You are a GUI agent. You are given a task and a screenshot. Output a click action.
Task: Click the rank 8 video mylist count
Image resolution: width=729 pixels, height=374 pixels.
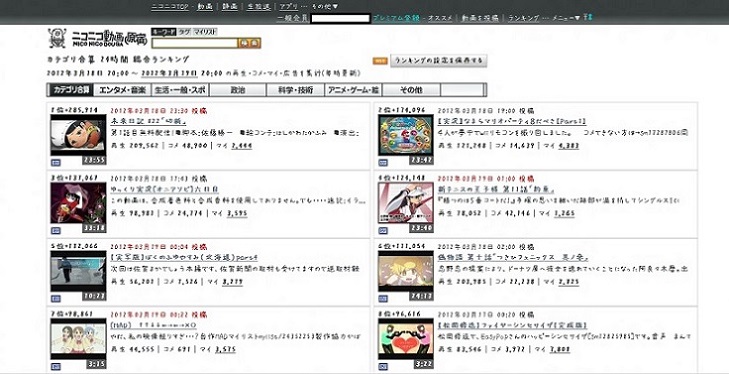click(x=559, y=350)
